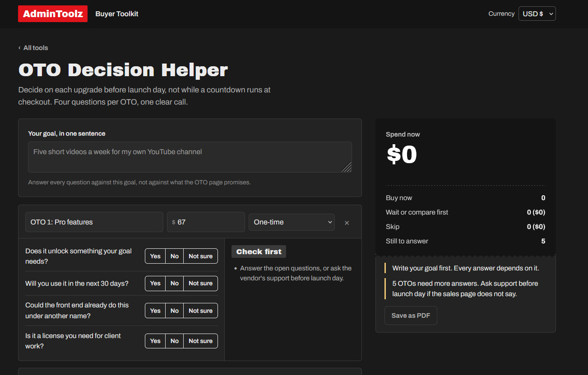This screenshot has width=588, height=375.
Task: Go back to All tools
Action: coord(33,48)
